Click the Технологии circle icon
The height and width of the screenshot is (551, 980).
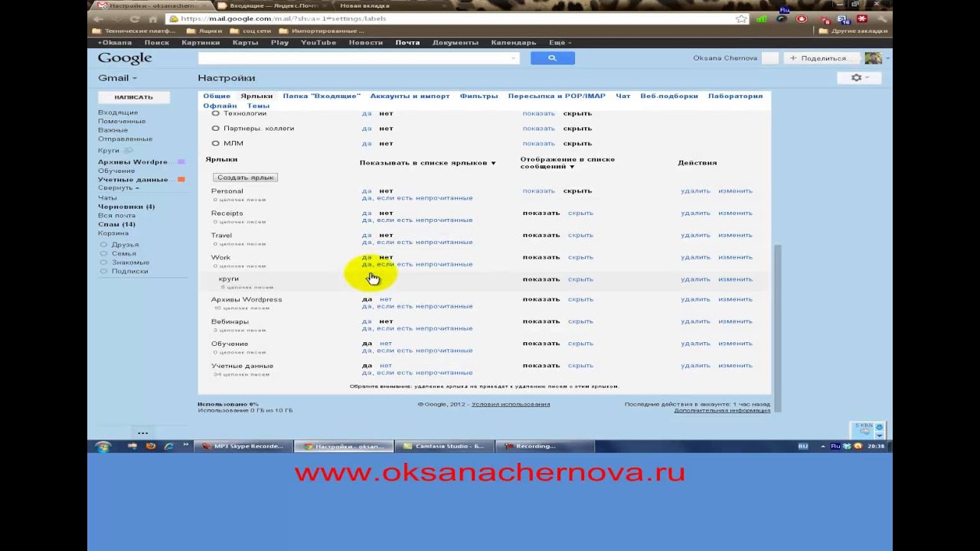tap(215, 113)
